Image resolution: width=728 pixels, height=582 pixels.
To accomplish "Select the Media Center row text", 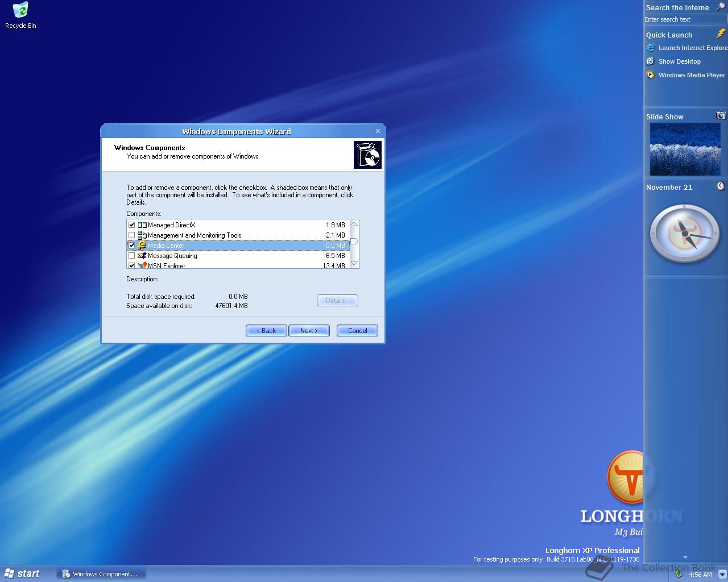I will 166,246.
